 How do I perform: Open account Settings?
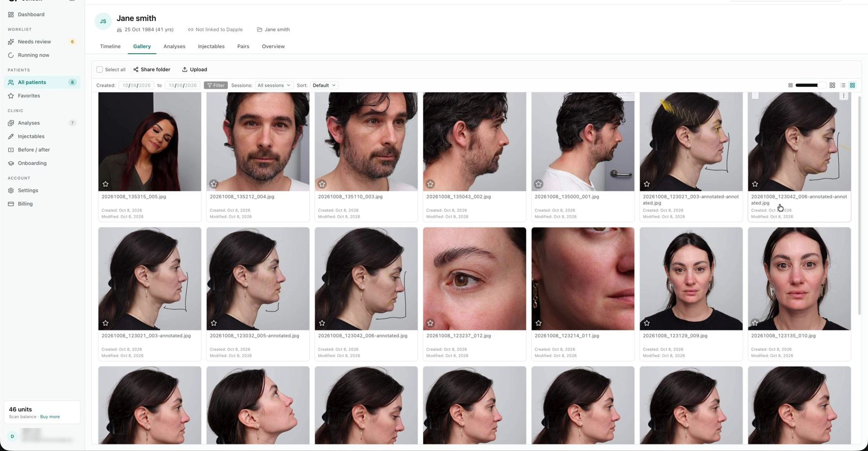pyautogui.click(x=28, y=190)
